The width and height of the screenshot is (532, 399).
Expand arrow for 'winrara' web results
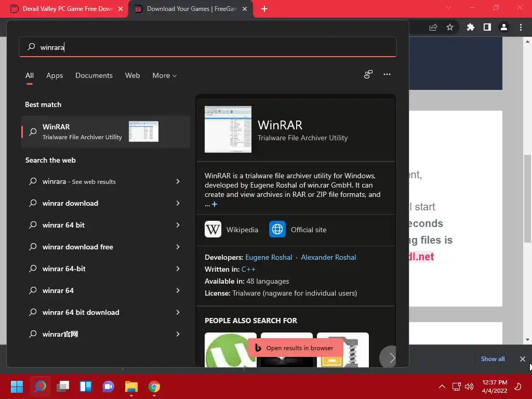pyautogui.click(x=178, y=181)
